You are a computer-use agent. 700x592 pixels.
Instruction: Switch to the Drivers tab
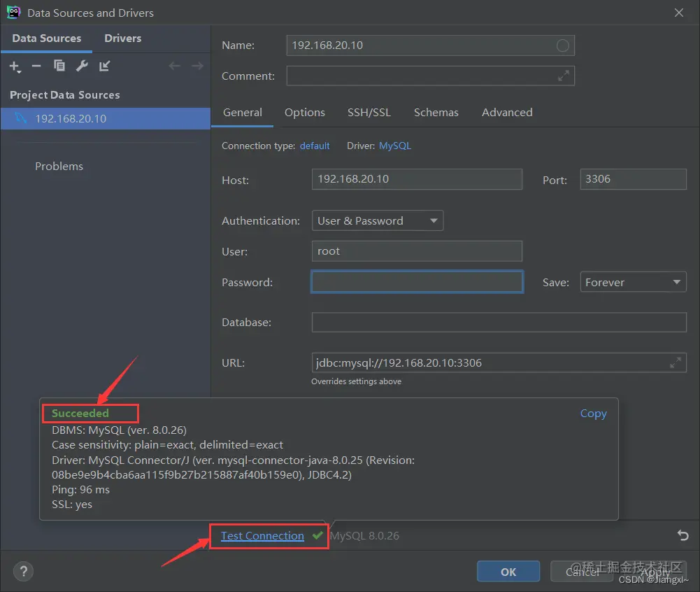tap(123, 38)
